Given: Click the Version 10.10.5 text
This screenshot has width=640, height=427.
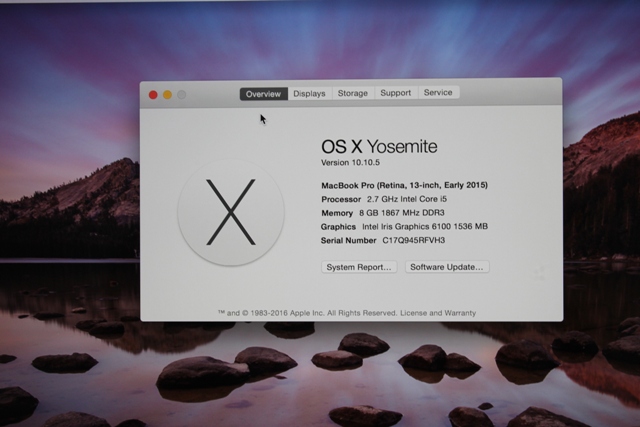Looking at the screenshot, I should click(x=350, y=162).
